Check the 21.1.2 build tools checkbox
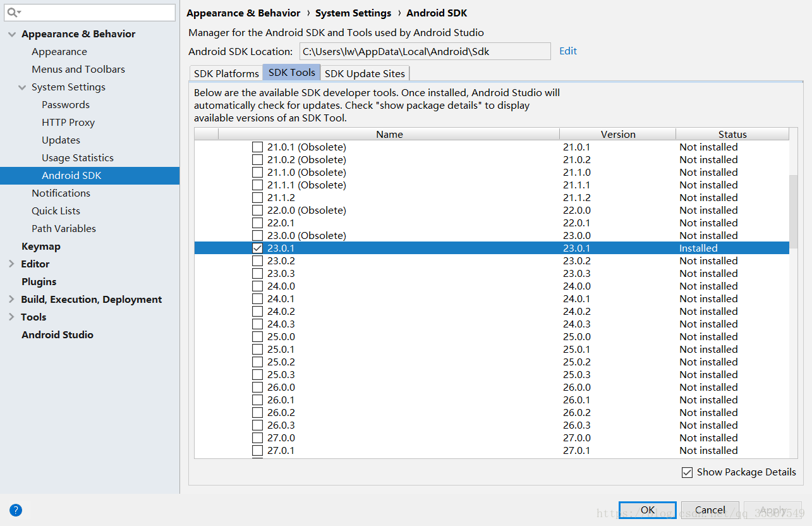Viewport: 812px width, 526px height. pos(257,197)
